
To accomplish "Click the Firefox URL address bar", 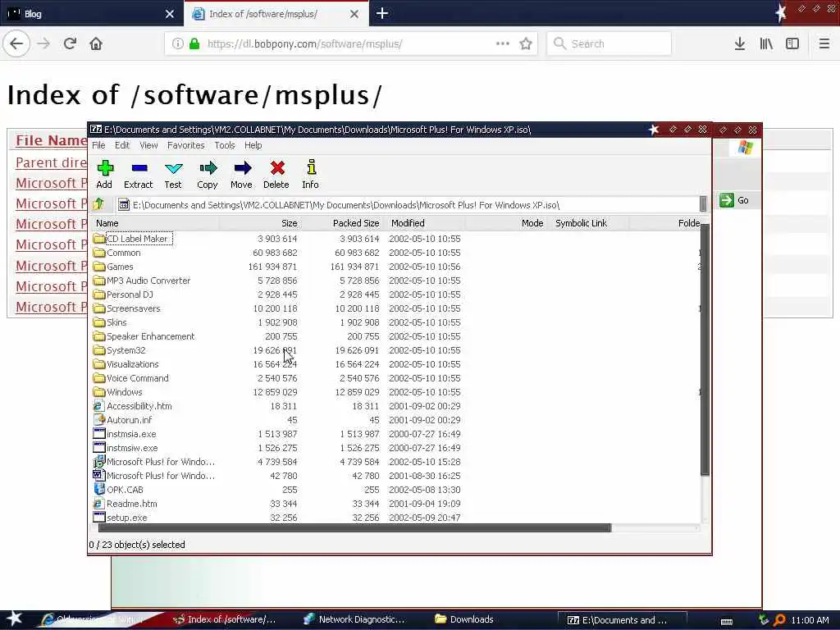I will point(351,44).
